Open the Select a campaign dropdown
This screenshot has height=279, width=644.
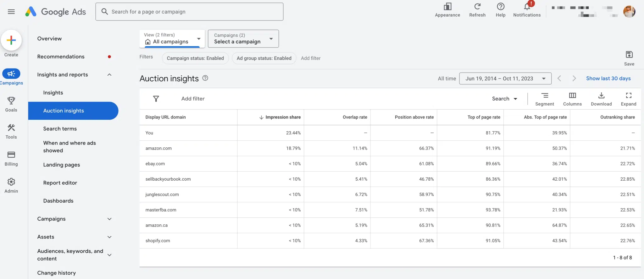(x=243, y=39)
